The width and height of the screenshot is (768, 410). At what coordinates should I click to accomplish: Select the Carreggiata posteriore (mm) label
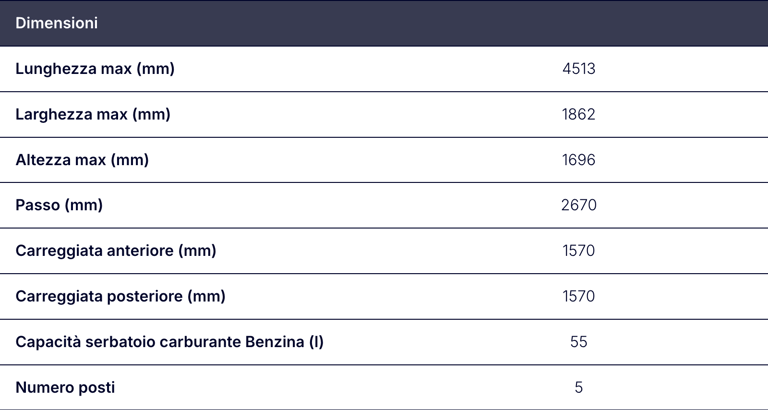120,296
